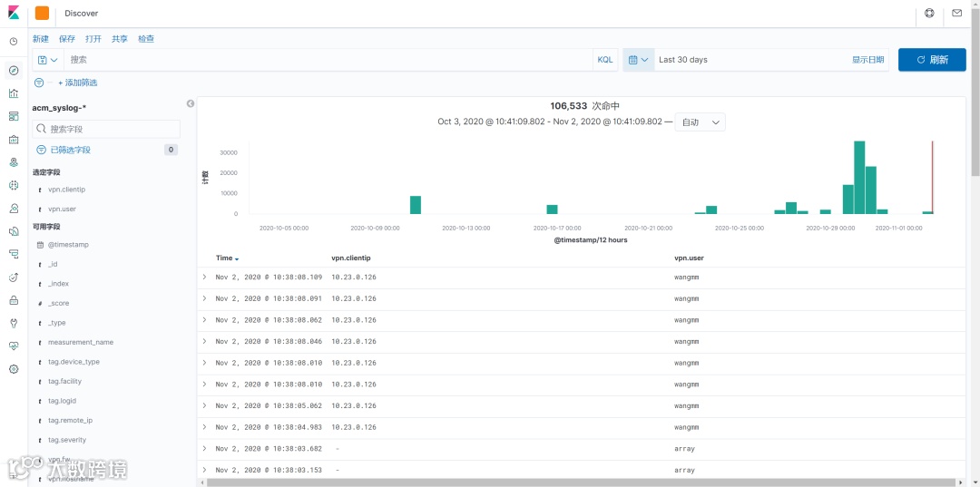980x487 pixels.
Task: Expand the first log row details
Action: [204, 277]
